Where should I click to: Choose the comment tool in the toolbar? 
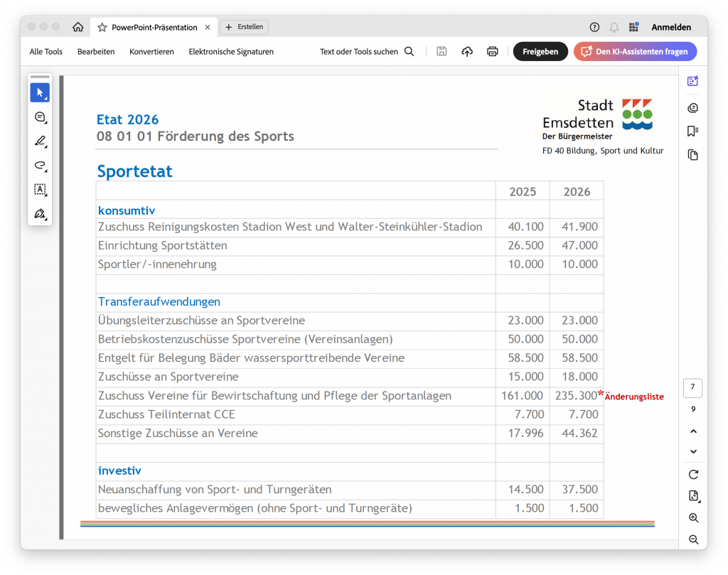point(40,117)
